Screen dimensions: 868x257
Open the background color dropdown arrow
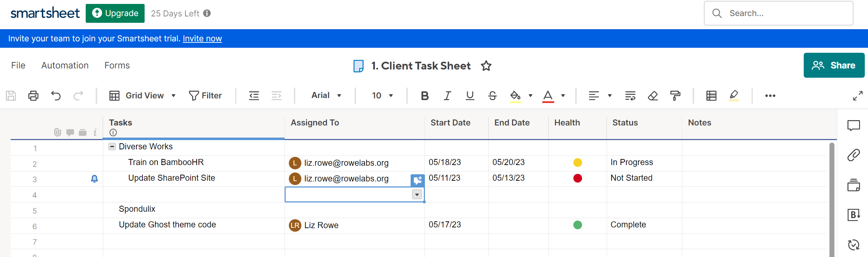531,96
